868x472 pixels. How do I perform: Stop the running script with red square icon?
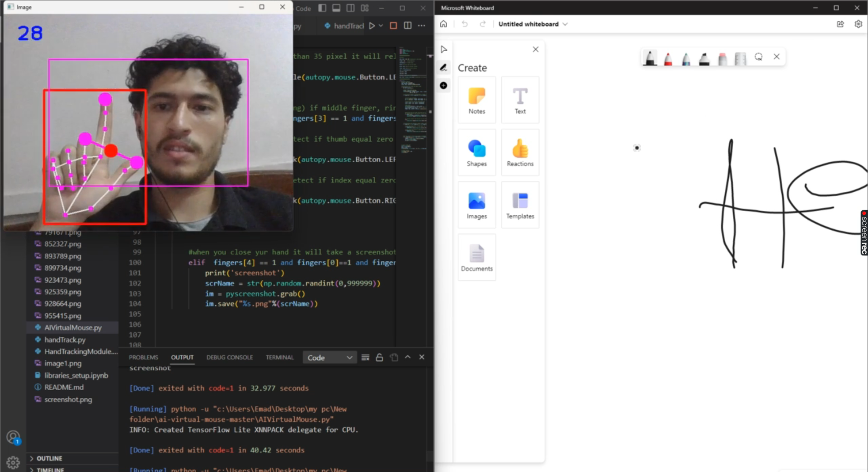coord(393,26)
